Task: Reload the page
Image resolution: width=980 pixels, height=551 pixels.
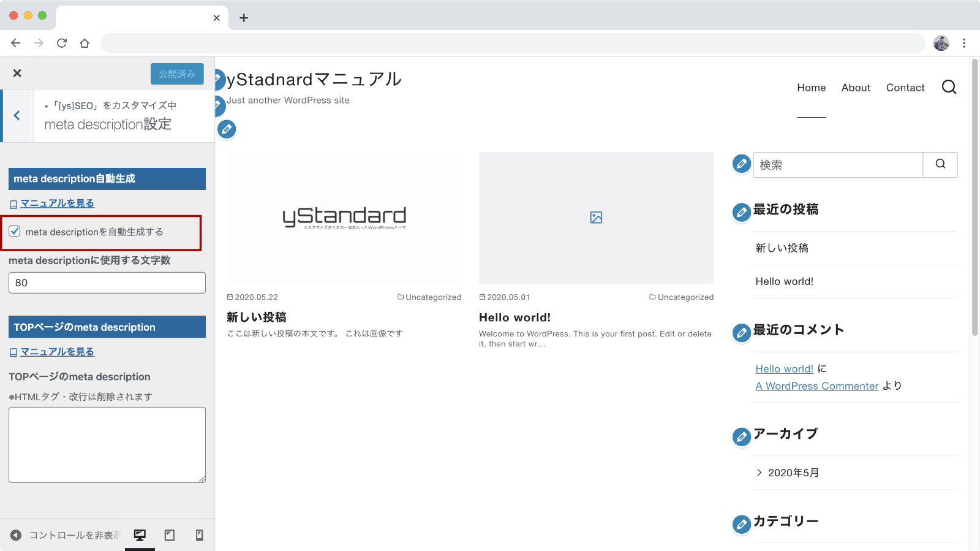Action: 62,43
